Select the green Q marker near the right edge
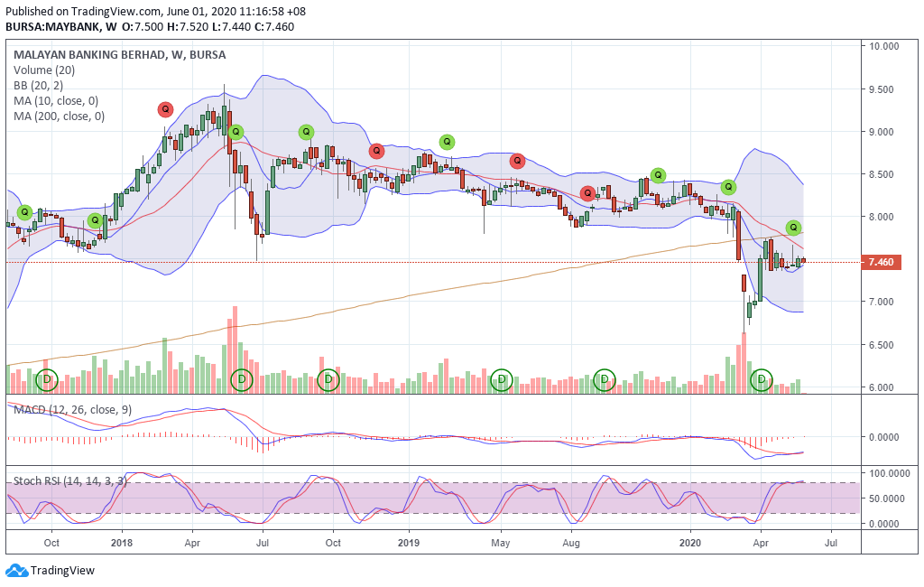Screen dimensions: 924x587 792,228
